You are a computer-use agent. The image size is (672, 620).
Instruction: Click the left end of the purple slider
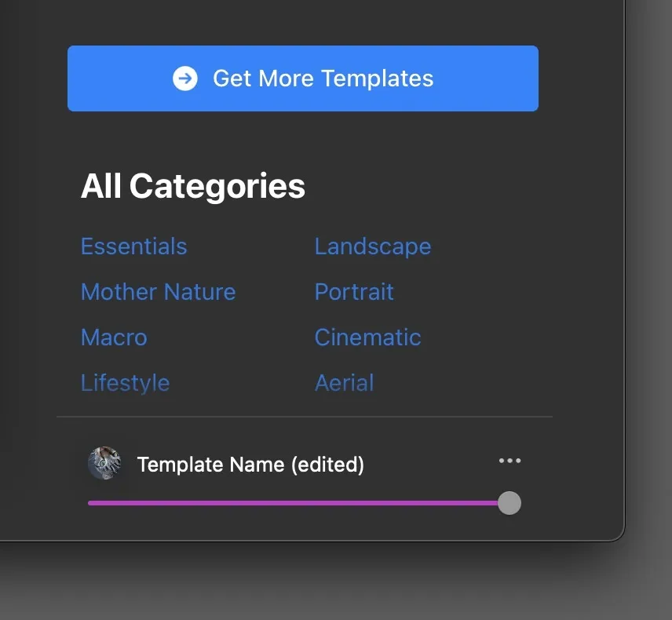[x=90, y=503]
